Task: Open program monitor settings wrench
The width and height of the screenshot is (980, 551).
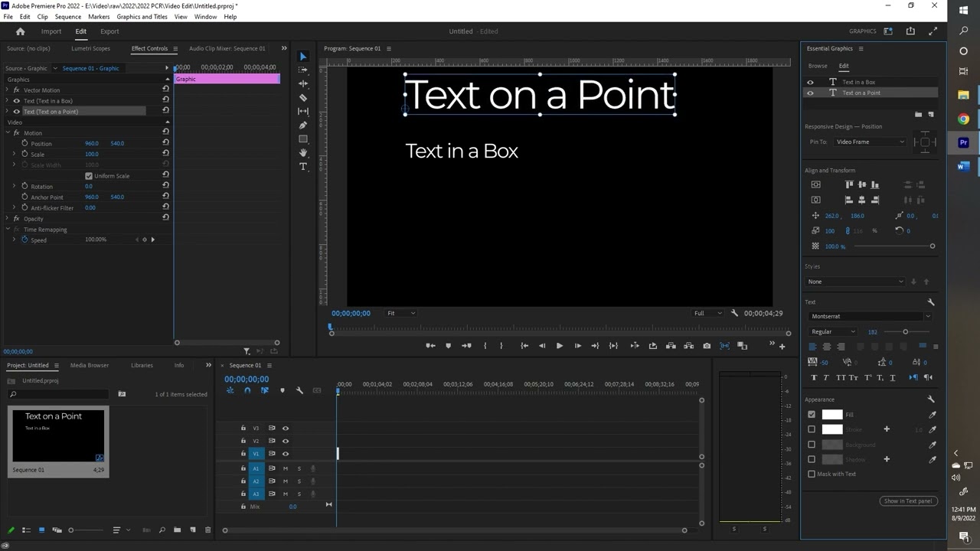Action: (x=734, y=313)
